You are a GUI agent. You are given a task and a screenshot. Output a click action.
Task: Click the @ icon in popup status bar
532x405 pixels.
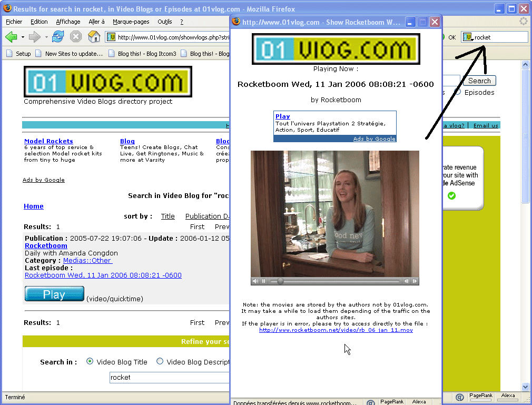point(370,402)
